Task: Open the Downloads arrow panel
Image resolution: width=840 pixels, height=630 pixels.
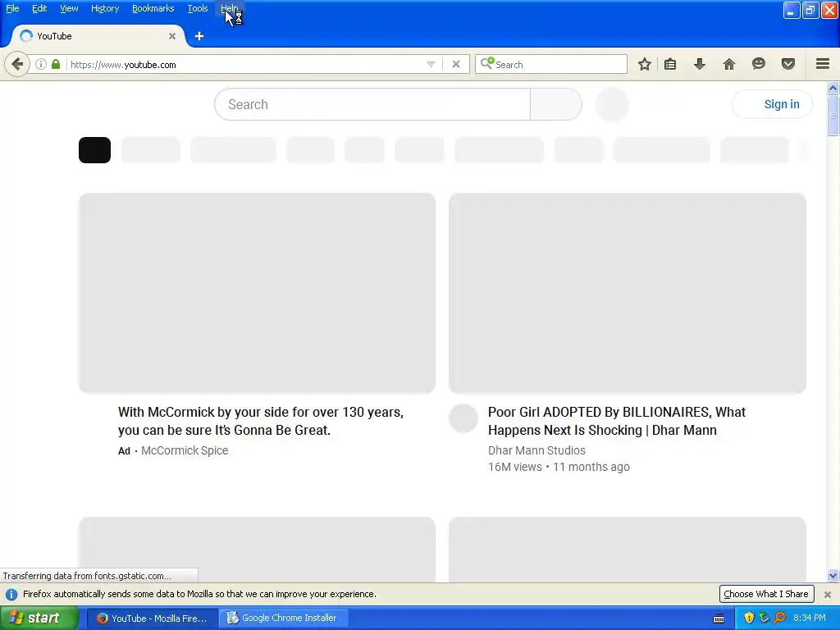Action: click(x=700, y=64)
